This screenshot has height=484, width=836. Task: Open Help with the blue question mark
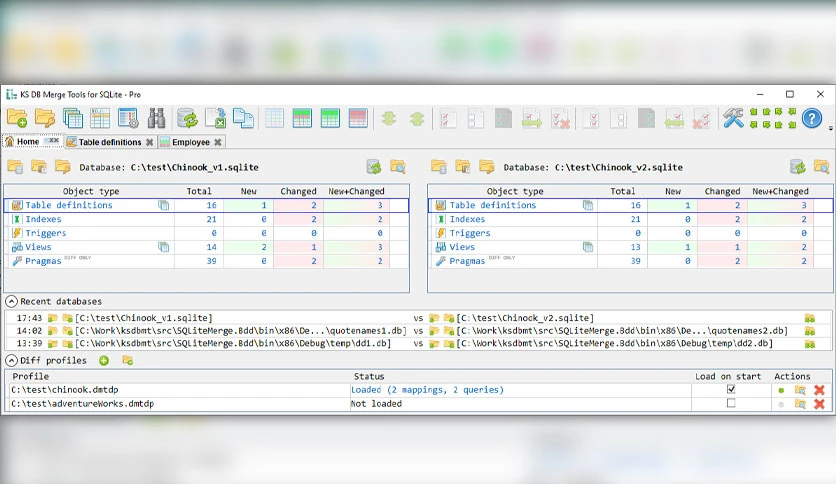[811, 118]
